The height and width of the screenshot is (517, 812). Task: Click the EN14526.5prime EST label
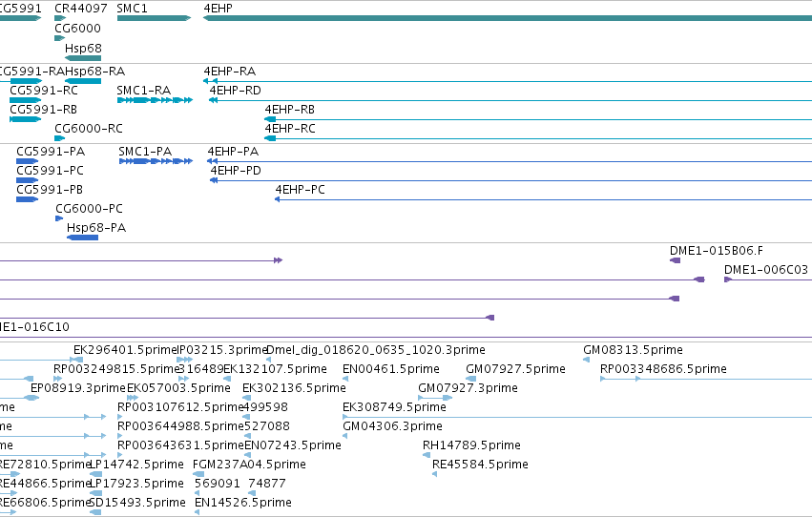243,503
